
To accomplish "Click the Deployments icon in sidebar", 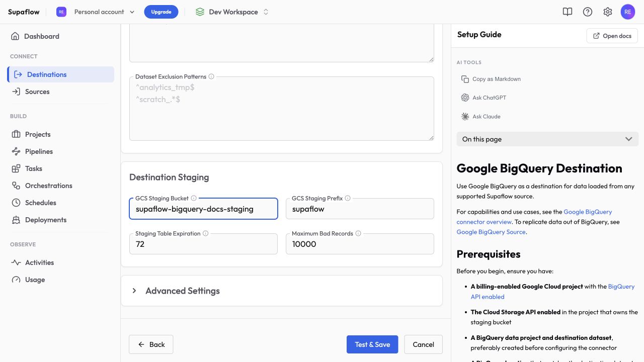I will pos(16,220).
